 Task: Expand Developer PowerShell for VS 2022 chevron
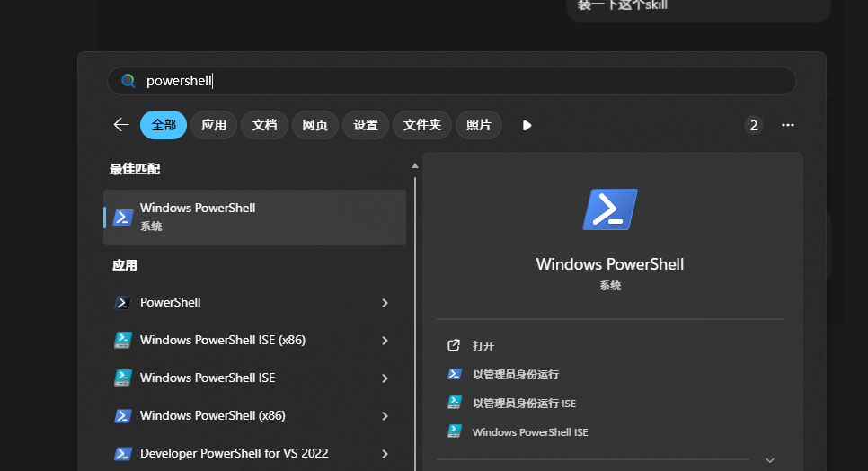(385, 453)
